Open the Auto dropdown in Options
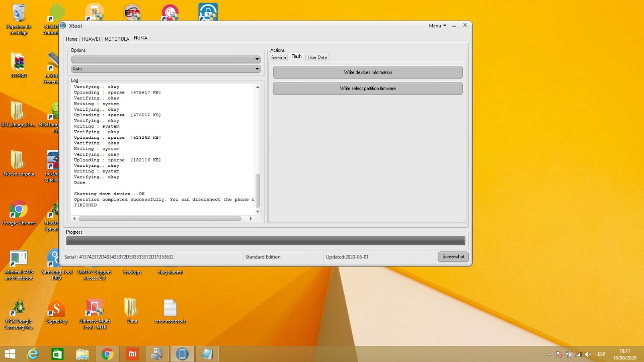This screenshot has width=644, height=362. (x=166, y=69)
